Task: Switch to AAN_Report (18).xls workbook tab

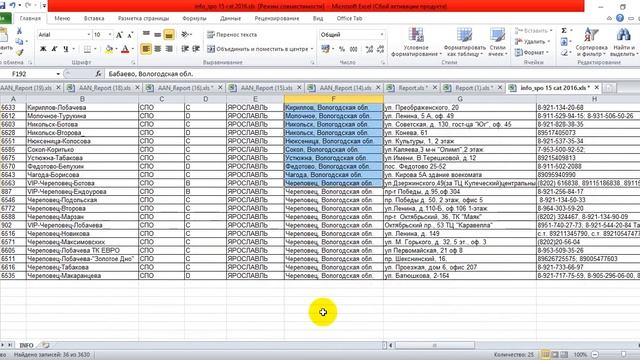Action: point(105,88)
